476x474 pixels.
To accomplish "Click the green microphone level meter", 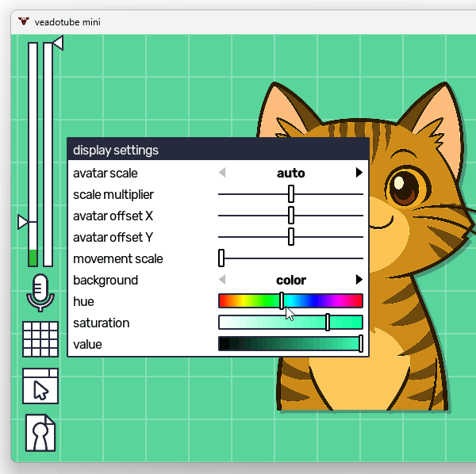I will point(33,257).
